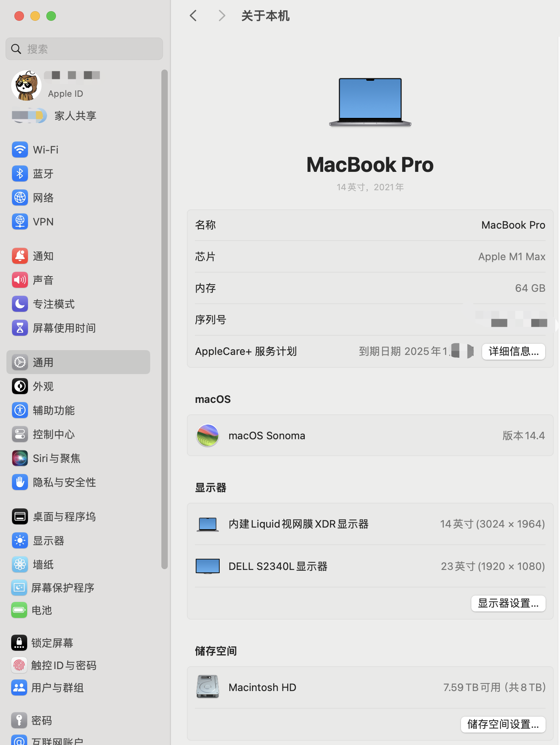The image size is (560, 745).
Task: Click the 储存空间设置 button
Action: pyautogui.click(x=503, y=724)
